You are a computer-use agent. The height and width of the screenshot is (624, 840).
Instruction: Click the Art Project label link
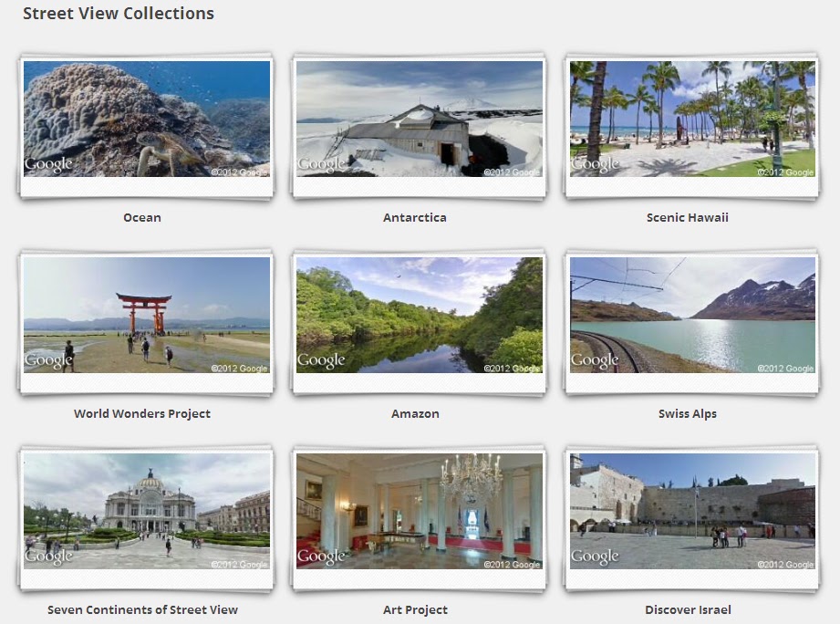[415, 609]
